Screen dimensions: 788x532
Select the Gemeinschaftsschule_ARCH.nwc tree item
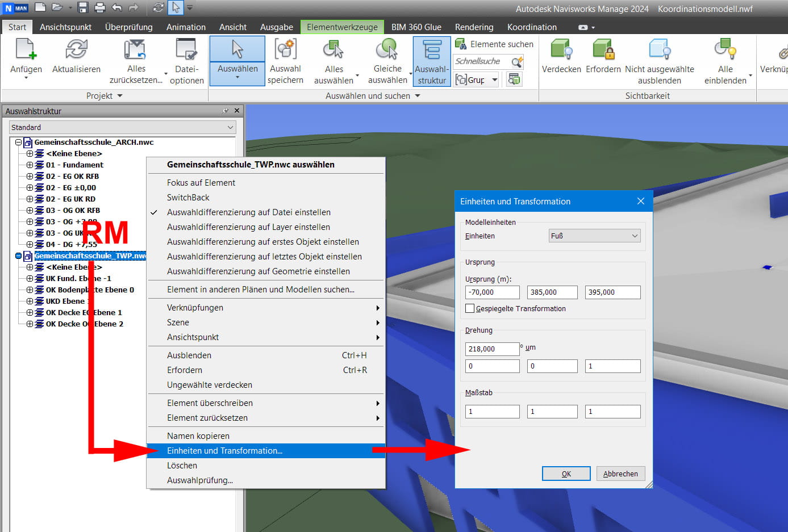(x=94, y=143)
